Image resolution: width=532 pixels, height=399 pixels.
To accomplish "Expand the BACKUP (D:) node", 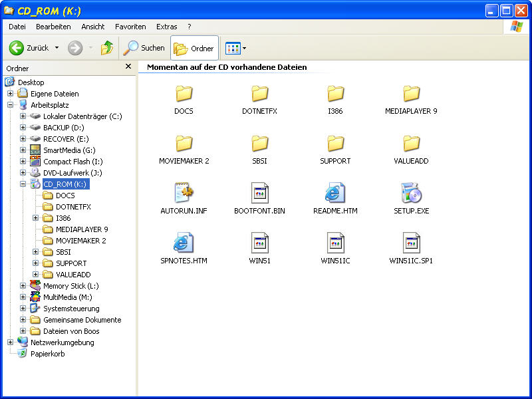I will [x=23, y=127].
